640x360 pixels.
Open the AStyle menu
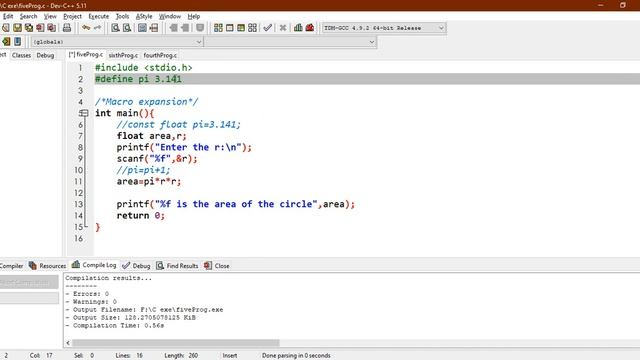pyautogui.click(x=144, y=16)
